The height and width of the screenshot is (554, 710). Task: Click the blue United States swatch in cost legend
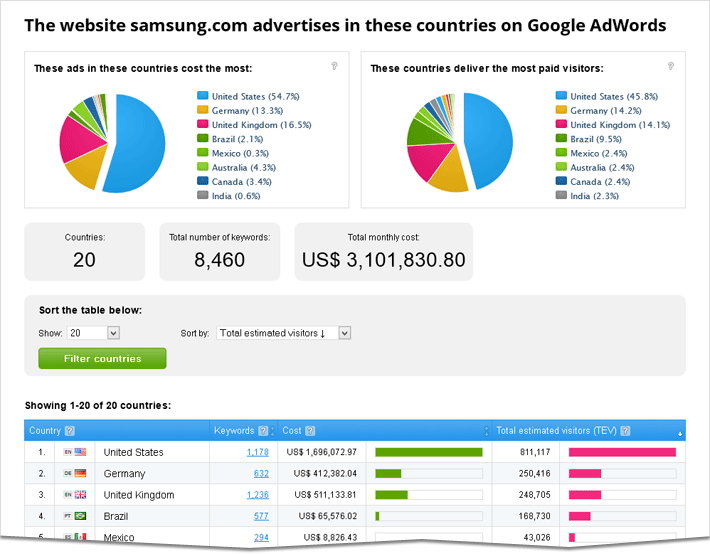(202, 96)
